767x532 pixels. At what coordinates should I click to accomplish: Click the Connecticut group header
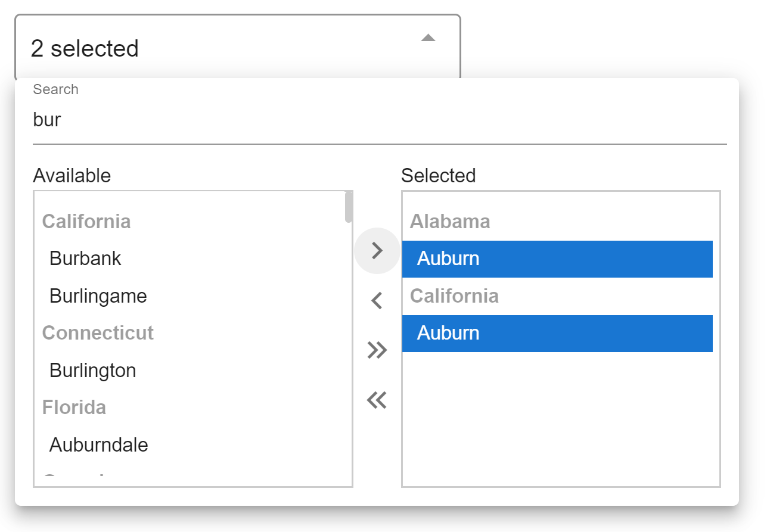[x=98, y=332]
